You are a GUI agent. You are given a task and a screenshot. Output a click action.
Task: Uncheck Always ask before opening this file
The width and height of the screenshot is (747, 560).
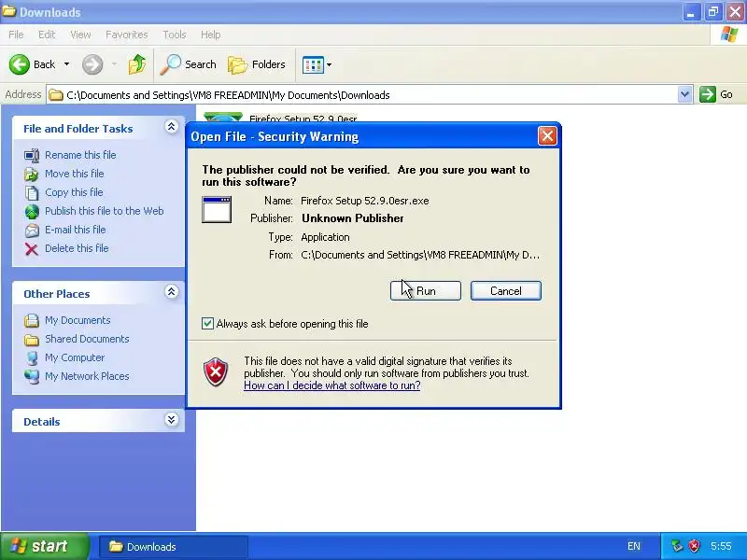(207, 323)
